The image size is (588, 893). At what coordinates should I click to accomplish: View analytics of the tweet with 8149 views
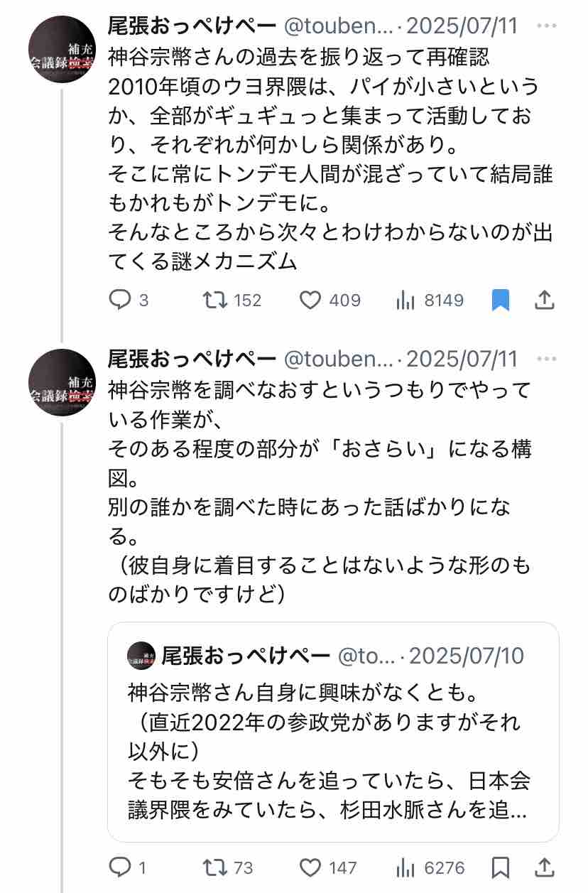point(430,301)
